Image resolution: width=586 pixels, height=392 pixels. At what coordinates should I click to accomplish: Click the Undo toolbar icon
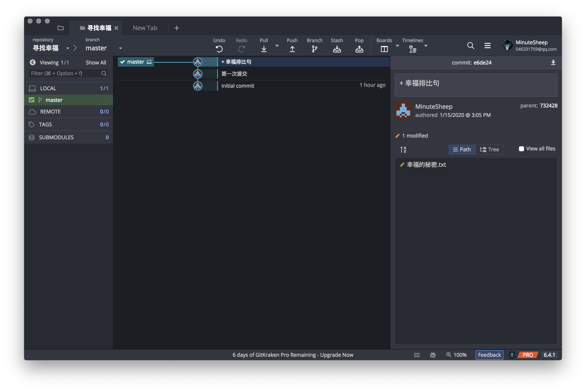pos(219,49)
